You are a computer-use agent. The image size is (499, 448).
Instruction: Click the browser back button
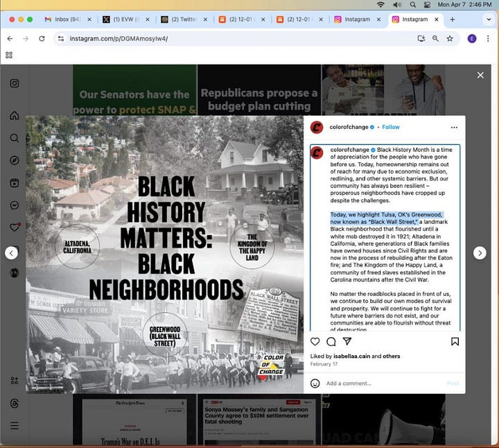[x=10, y=39]
